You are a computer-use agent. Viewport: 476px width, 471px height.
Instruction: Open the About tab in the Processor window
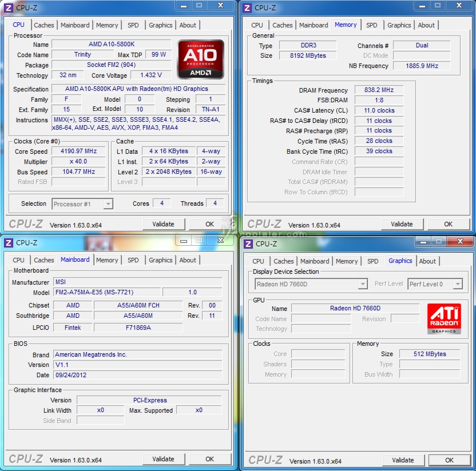tap(188, 25)
